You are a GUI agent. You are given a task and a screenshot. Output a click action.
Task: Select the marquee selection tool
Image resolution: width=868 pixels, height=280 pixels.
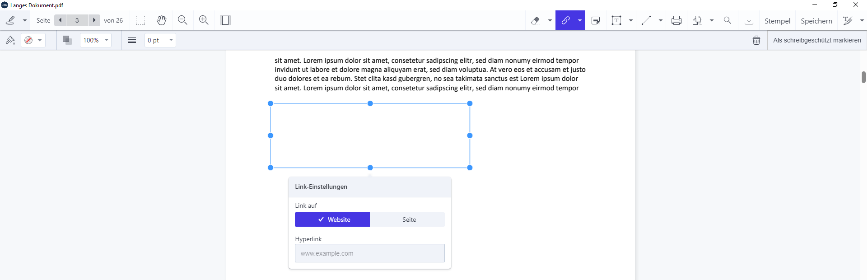tap(140, 20)
